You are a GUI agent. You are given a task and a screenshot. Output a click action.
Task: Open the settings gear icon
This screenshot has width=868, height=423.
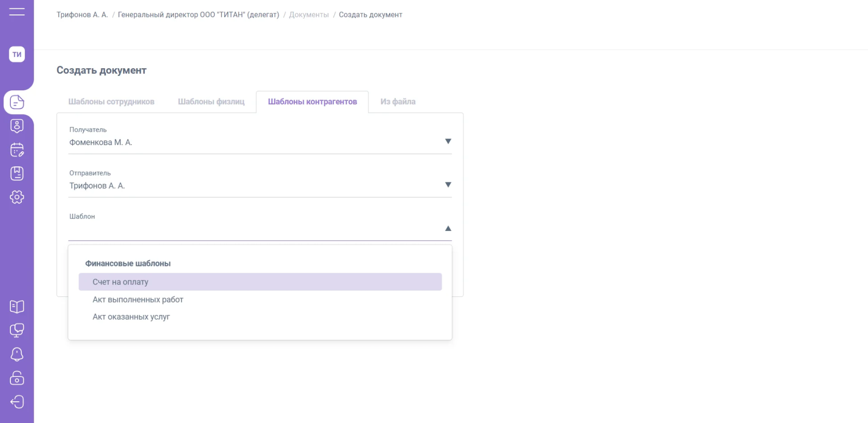coord(17,197)
